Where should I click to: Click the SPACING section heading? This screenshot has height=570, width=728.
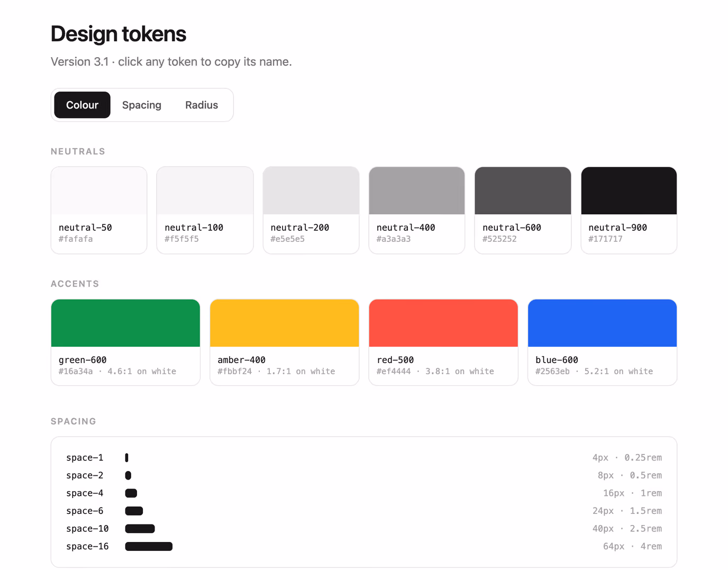pyautogui.click(x=74, y=421)
